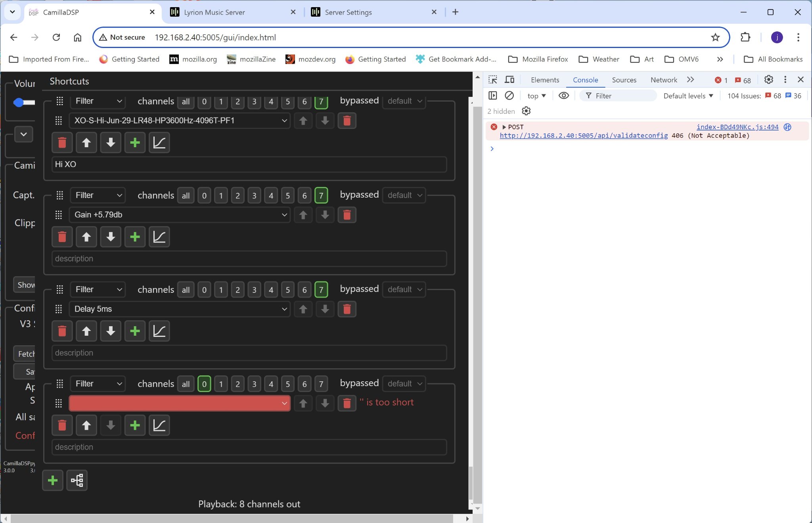The image size is (812, 523).
Task: Delete the XO-S-Hi filter name entry
Action: (347, 121)
